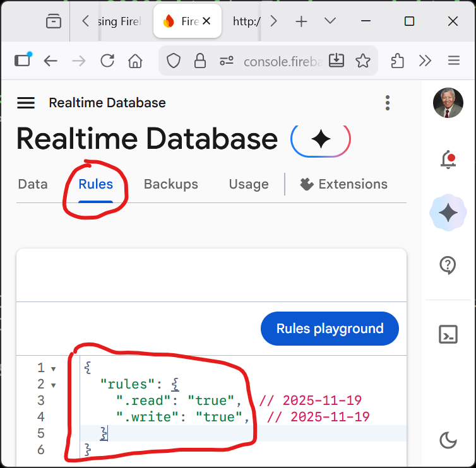
Task: Open the help question mark icon
Action: coord(448,266)
